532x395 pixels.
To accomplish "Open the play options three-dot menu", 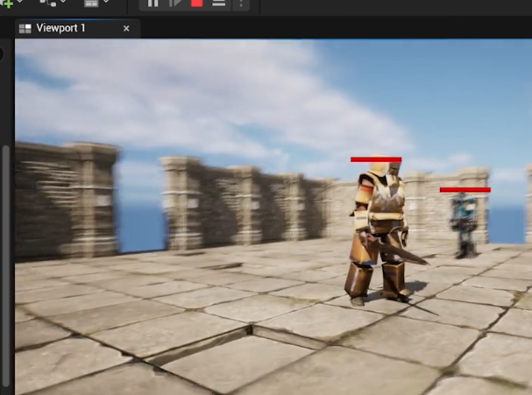I will [x=241, y=4].
